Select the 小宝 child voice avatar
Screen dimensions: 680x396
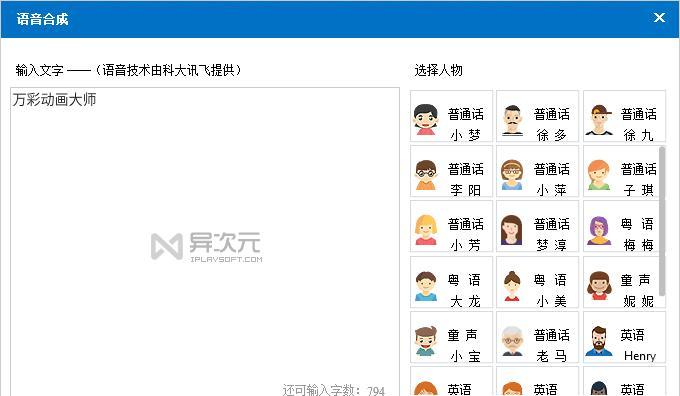(426, 341)
